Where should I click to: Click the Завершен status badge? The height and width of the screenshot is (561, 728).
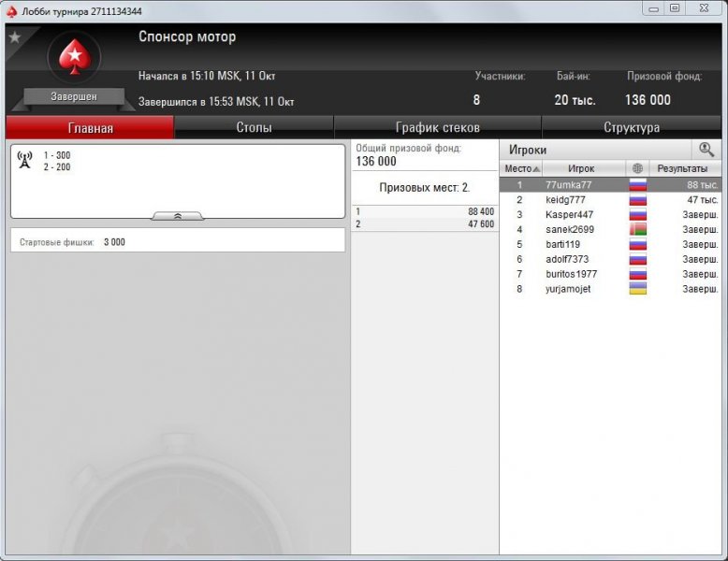pos(74,96)
